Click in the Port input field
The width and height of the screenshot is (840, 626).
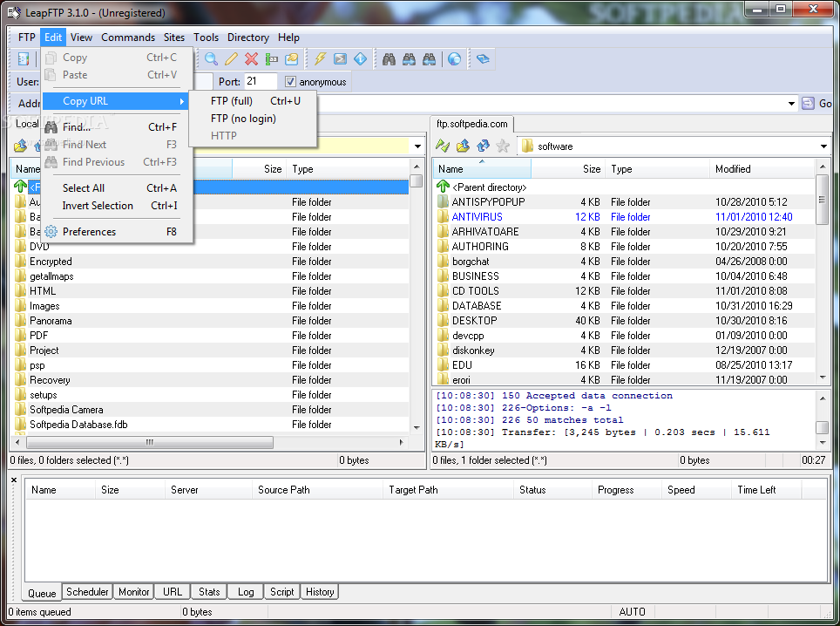coord(261,81)
